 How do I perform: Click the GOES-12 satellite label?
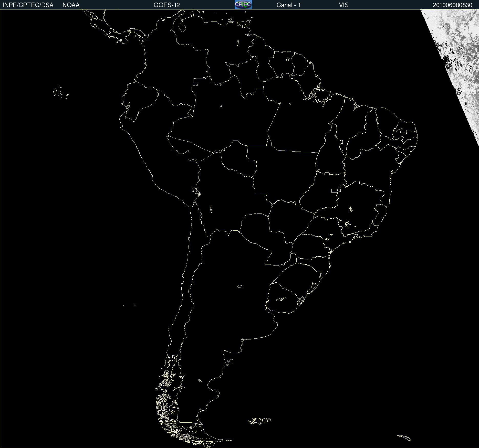[167, 5]
